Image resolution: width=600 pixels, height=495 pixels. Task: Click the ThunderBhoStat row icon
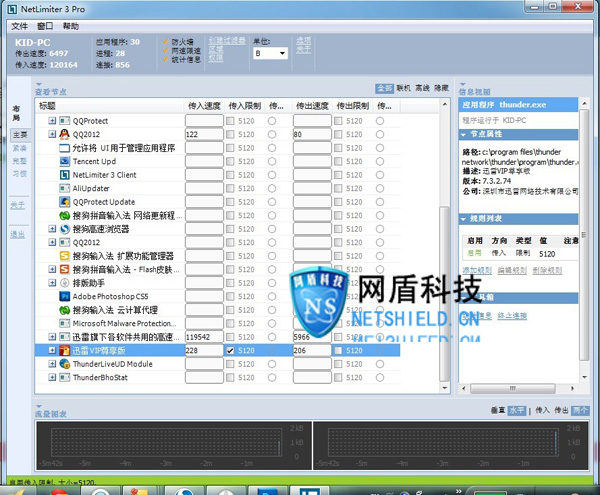coord(65,378)
